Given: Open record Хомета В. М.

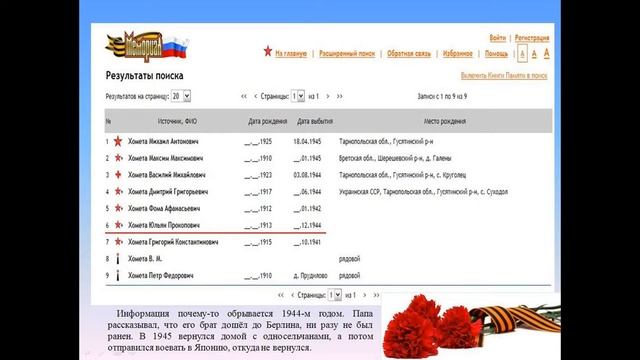Looking at the screenshot, I should tap(145, 258).
